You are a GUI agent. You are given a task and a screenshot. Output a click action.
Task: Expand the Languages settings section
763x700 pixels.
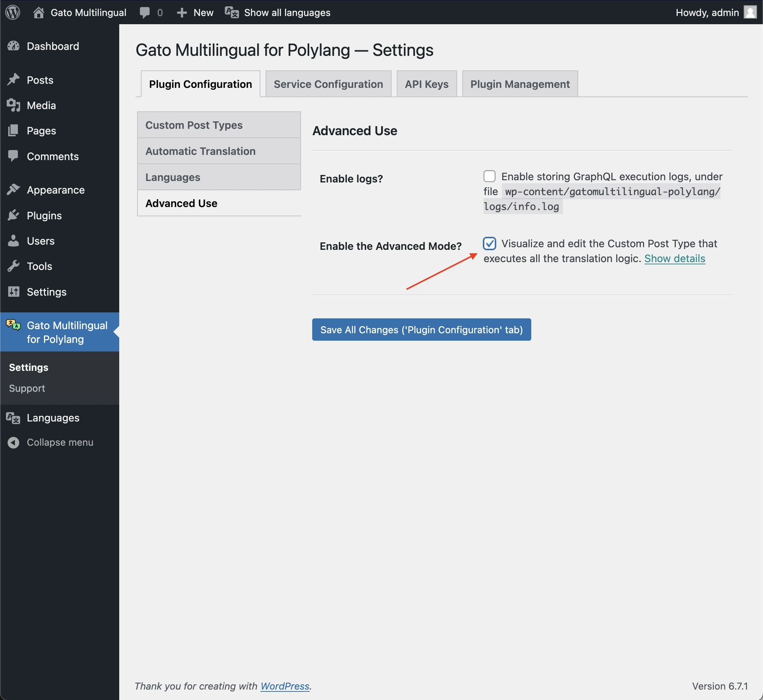173,176
